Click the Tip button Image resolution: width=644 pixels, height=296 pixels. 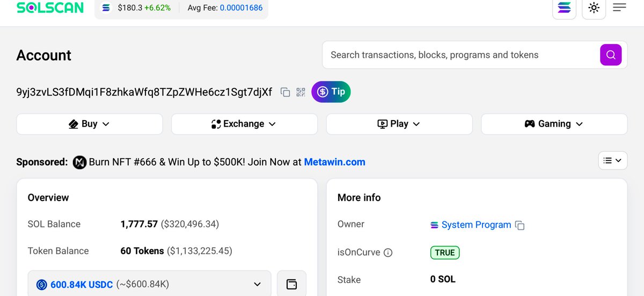[331, 92]
